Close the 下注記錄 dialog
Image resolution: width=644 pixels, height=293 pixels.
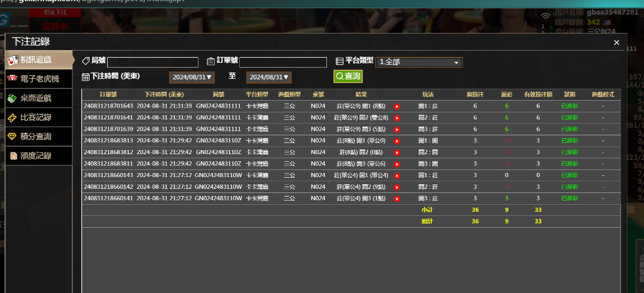point(616,42)
